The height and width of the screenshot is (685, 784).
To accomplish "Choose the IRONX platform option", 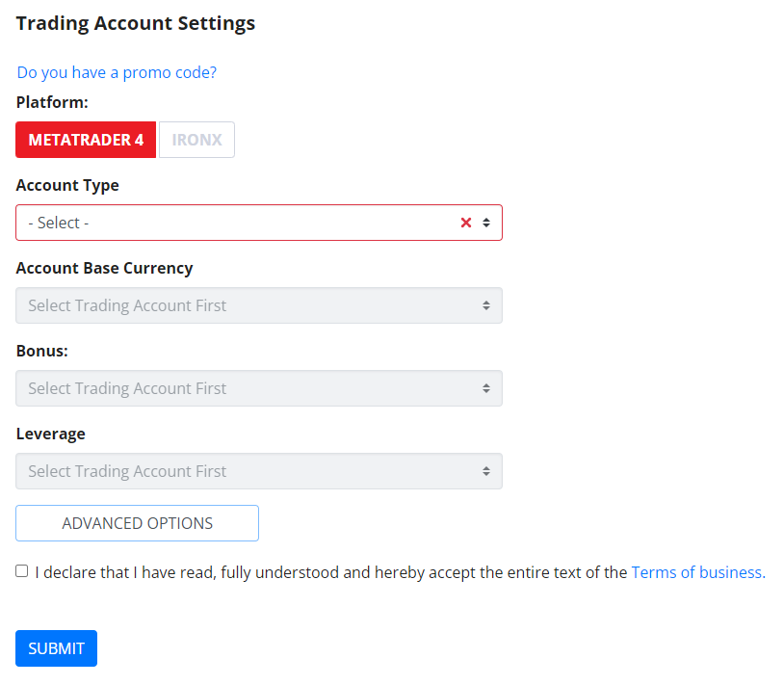I will pyautogui.click(x=197, y=140).
